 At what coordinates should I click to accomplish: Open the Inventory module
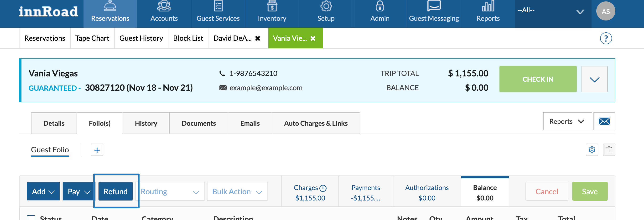click(272, 11)
